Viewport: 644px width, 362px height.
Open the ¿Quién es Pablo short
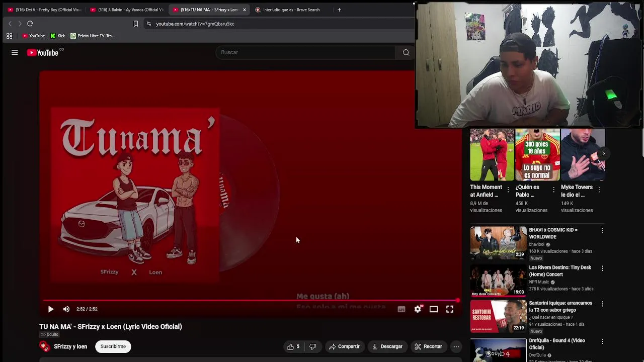click(537, 155)
